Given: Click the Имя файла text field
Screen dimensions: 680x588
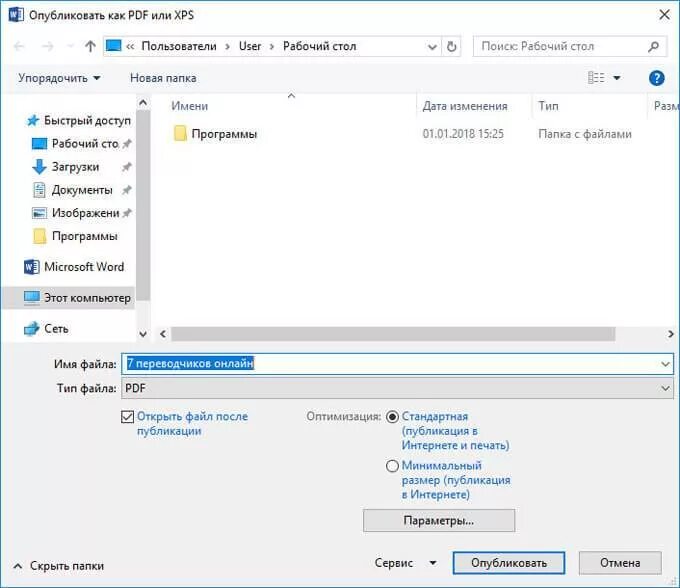Looking at the screenshot, I should (x=398, y=363).
